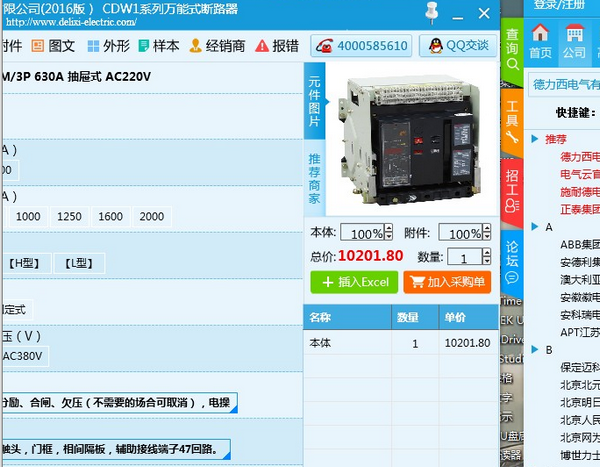Select the 【H型】 breaking type option

point(23,263)
